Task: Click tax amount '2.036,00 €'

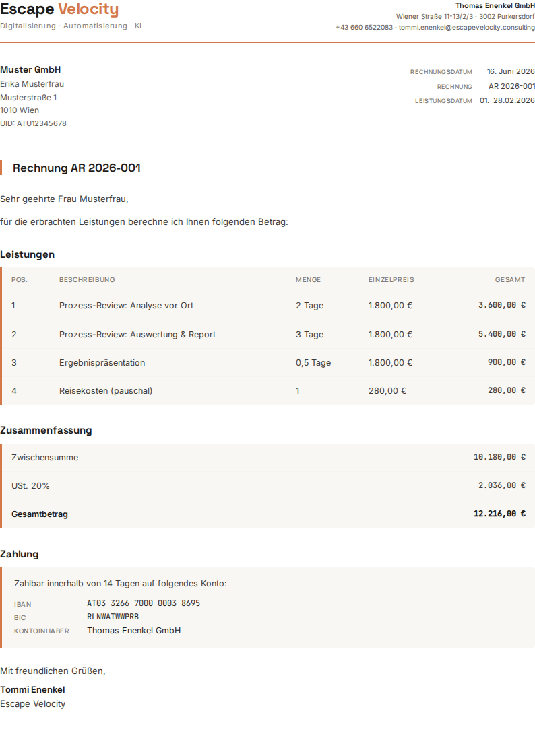Action: 502,485
